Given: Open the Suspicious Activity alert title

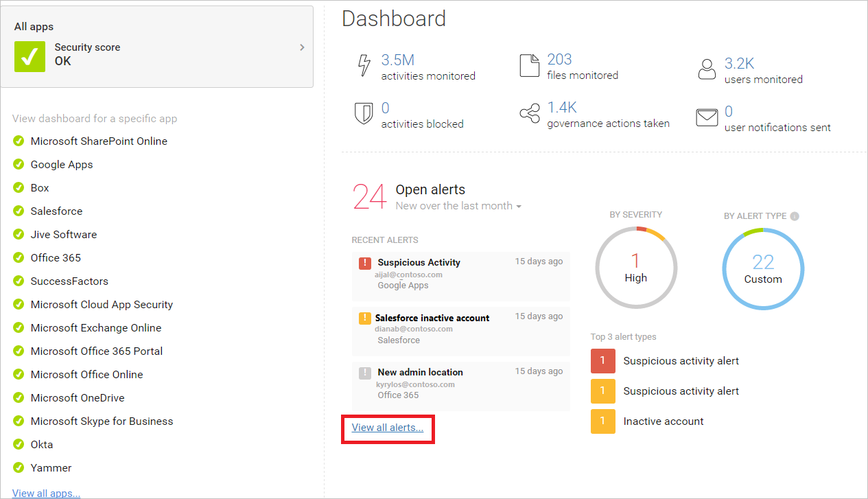Looking at the screenshot, I should click(x=419, y=262).
